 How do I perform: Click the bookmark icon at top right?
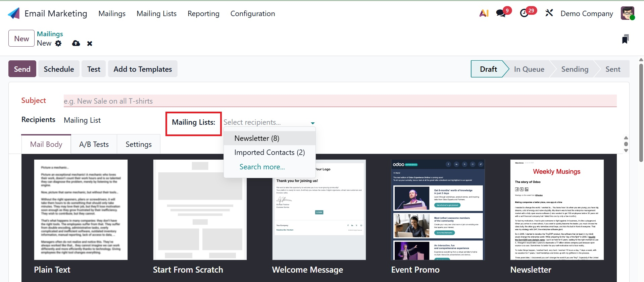625,39
